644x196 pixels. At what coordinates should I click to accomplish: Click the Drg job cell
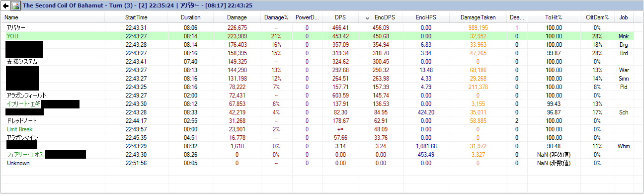[x=624, y=45]
